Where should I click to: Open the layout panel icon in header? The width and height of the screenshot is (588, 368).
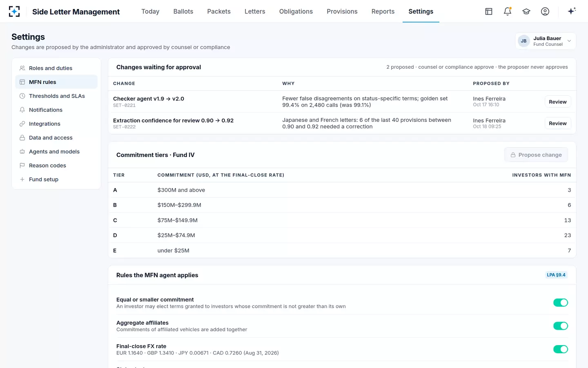coord(489,11)
